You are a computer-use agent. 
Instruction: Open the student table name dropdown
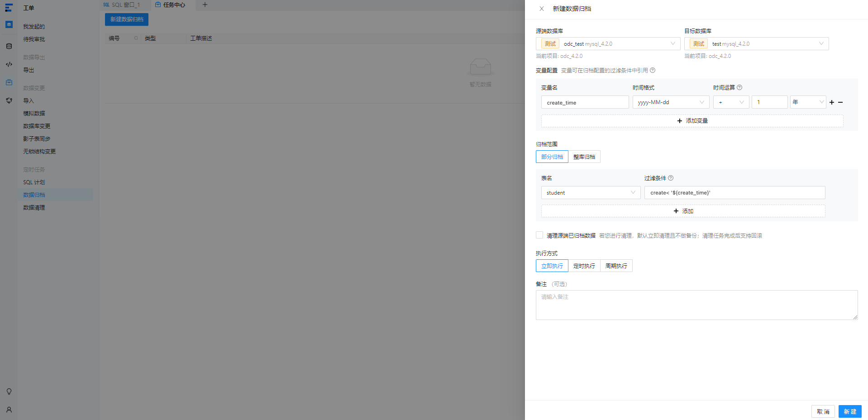(591, 192)
